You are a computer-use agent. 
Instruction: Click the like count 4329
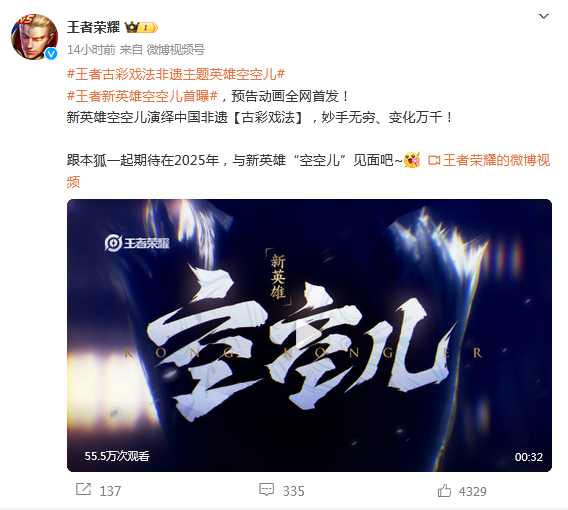pos(473,492)
